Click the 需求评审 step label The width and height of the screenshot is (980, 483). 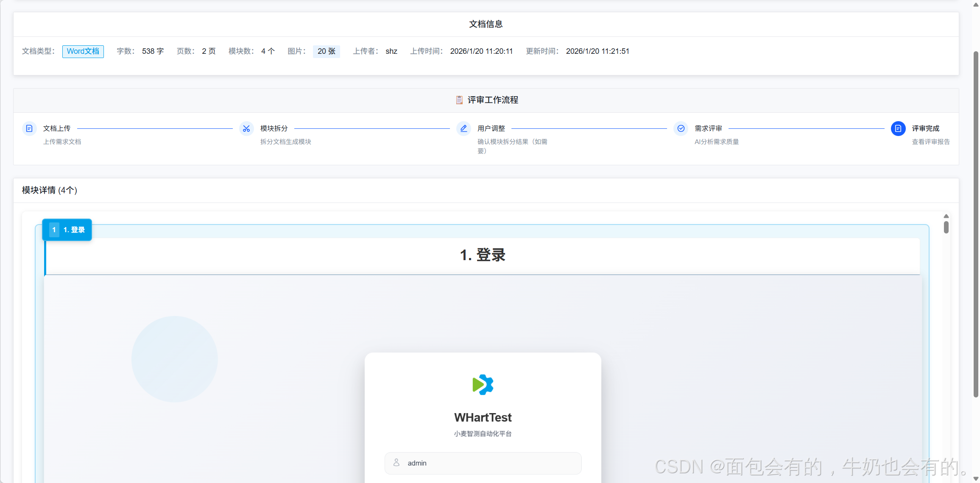pyautogui.click(x=708, y=128)
